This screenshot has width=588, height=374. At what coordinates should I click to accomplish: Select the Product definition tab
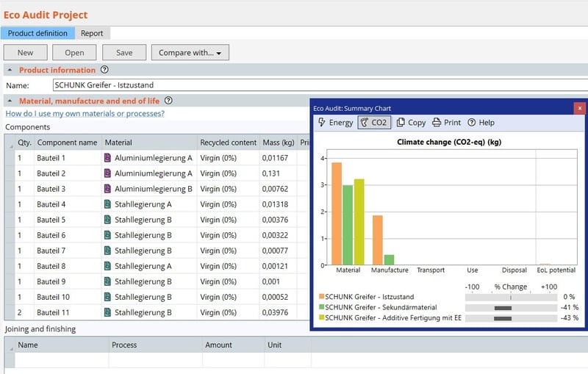tap(37, 33)
